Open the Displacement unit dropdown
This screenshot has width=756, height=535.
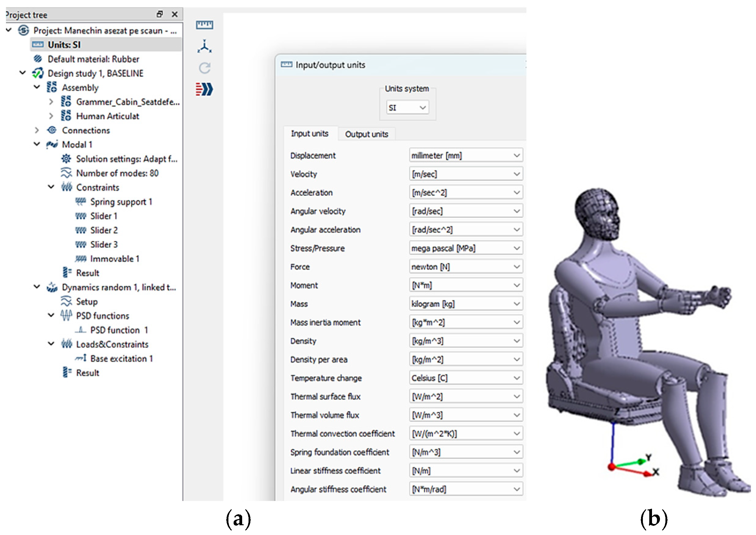click(465, 155)
